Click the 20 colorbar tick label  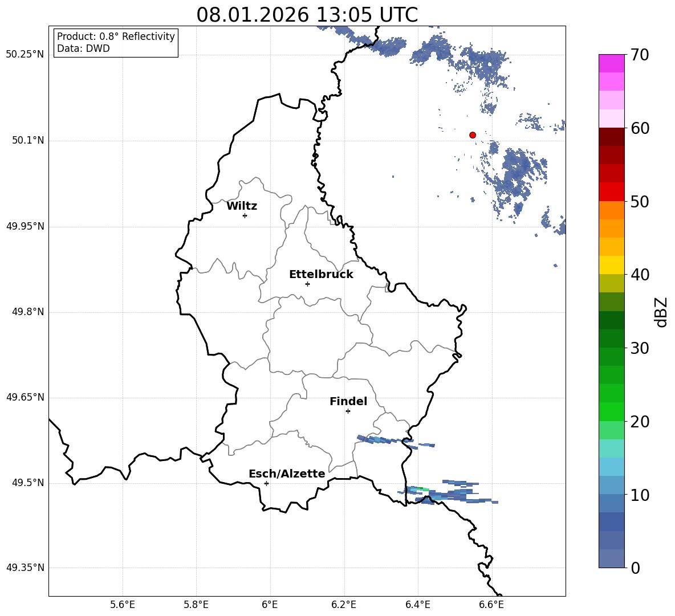click(x=640, y=421)
